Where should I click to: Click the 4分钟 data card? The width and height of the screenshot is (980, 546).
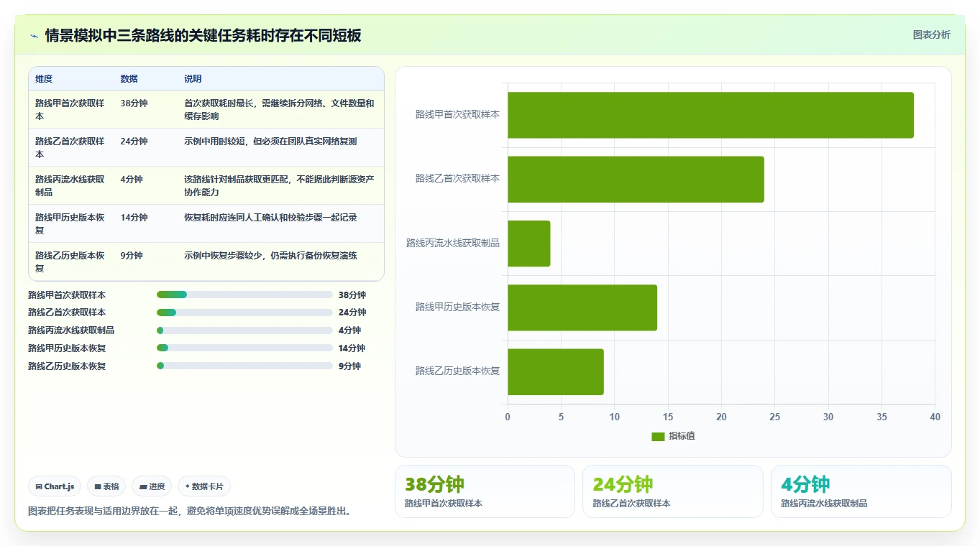click(x=861, y=491)
